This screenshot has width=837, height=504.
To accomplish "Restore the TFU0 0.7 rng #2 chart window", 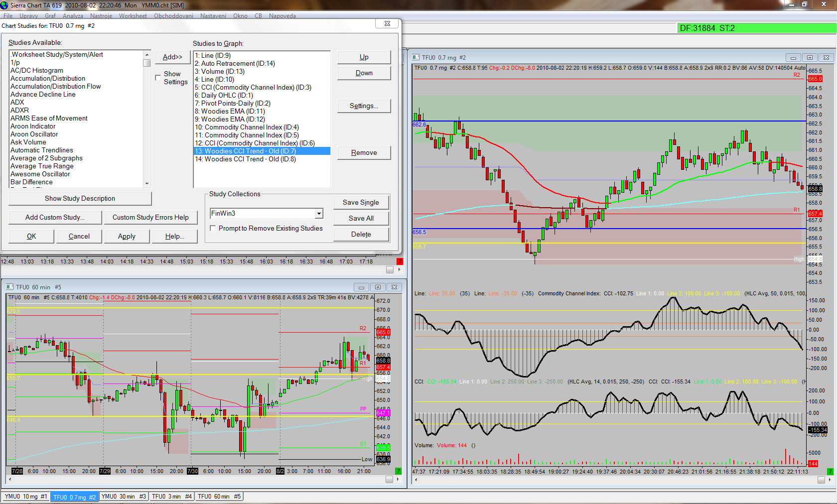I will 810,57.
